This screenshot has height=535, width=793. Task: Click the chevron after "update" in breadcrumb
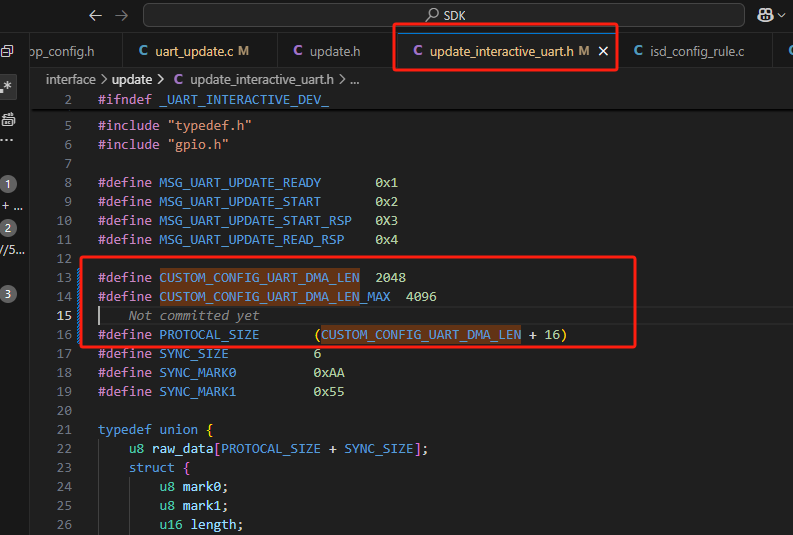coord(161,80)
